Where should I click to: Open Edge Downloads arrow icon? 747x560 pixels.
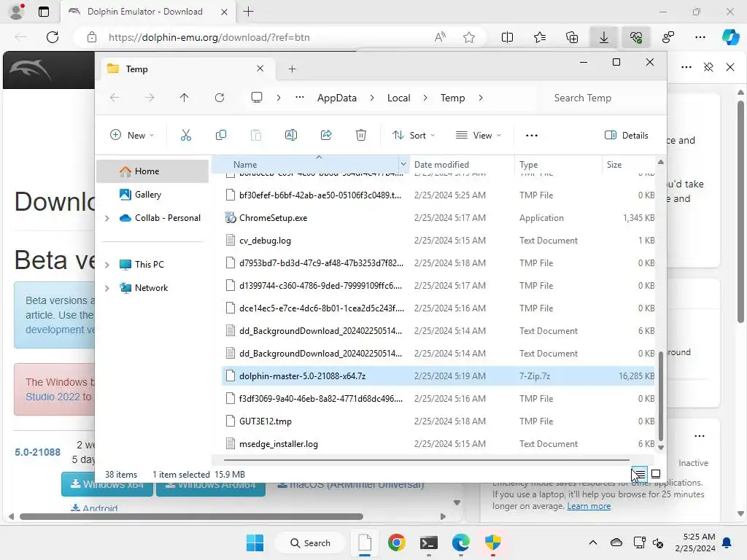pyautogui.click(x=603, y=37)
